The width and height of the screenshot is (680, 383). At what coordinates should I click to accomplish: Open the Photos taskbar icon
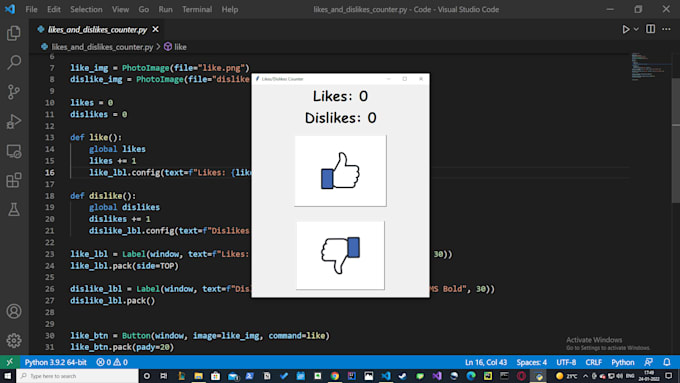coord(369,376)
